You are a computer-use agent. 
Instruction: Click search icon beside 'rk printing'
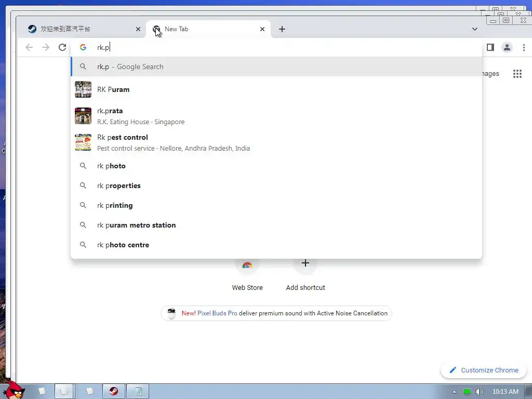(x=83, y=205)
